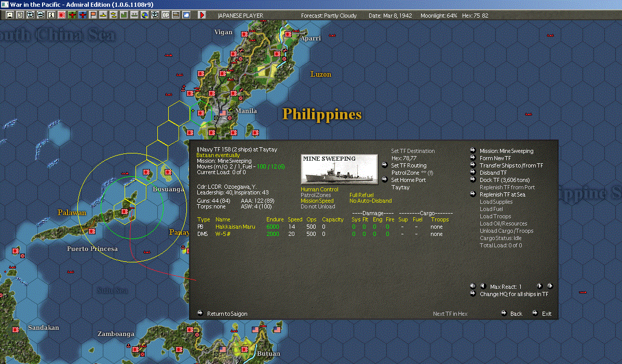The height and width of the screenshot is (364, 622).
Task: Decrease Max React by one step
Action: pos(483,286)
